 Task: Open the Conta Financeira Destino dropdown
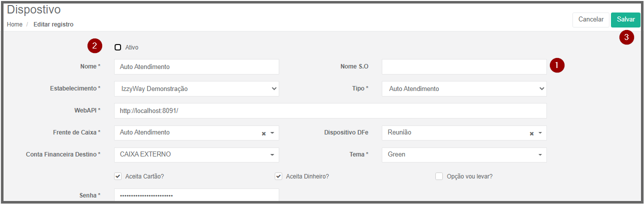tap(197, 154)
